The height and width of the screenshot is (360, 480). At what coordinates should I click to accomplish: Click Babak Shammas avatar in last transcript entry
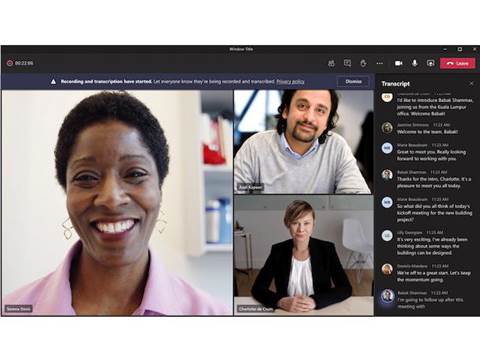point(387,296)
